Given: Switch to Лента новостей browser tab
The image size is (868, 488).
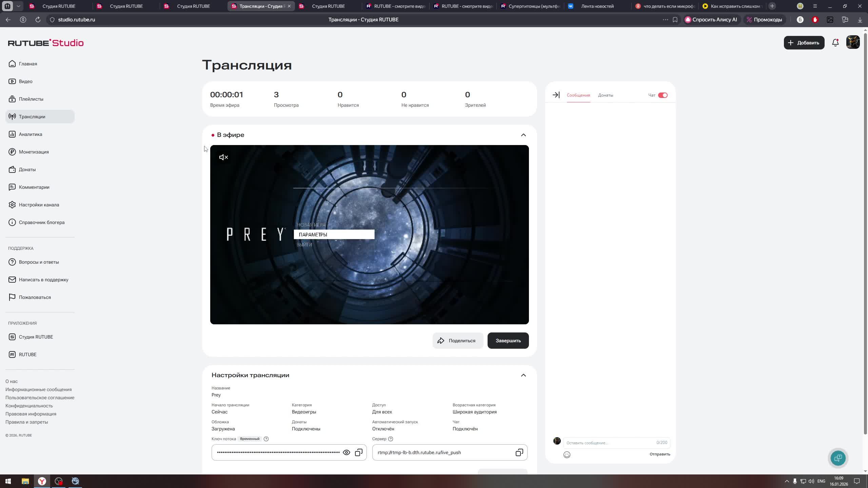Looking at the screenshot, I should [597, 6].
